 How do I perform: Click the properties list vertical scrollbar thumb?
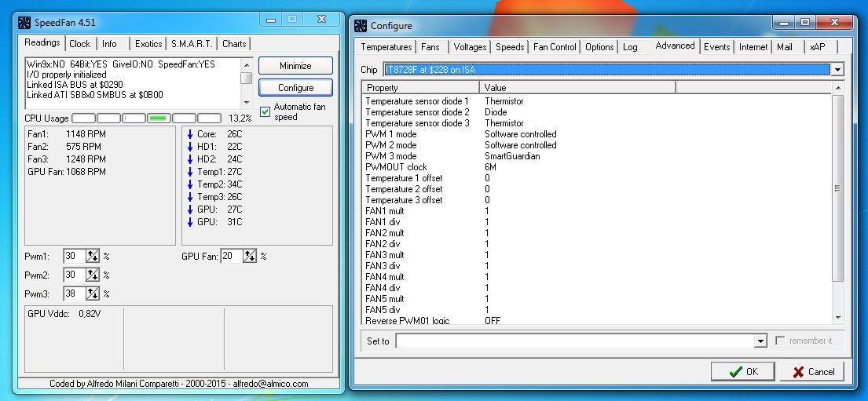837,188
